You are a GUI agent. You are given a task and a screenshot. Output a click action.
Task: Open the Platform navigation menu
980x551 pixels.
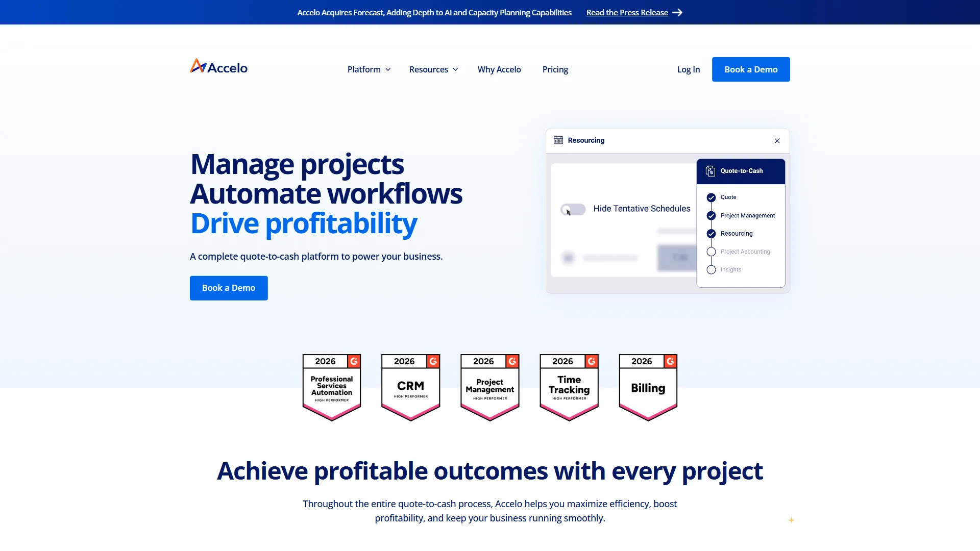coord(369,69)
